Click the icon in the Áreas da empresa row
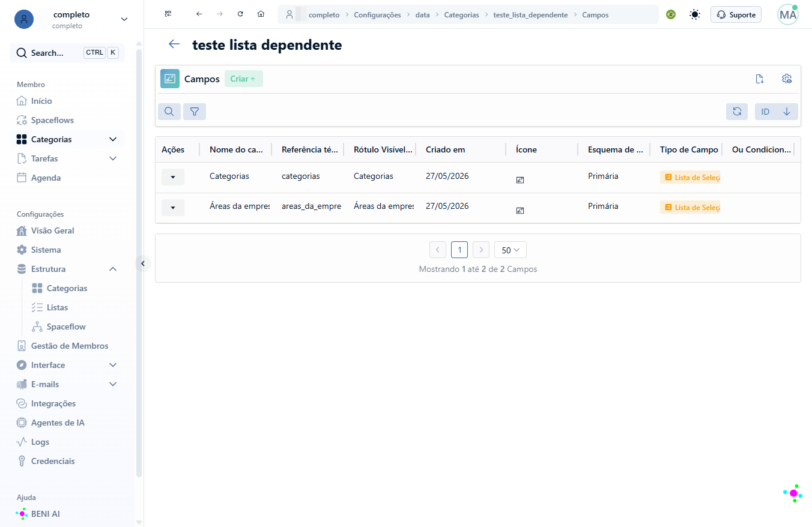Image resolution: width=812 pixels, height=527 pixels. coord(520,210)
